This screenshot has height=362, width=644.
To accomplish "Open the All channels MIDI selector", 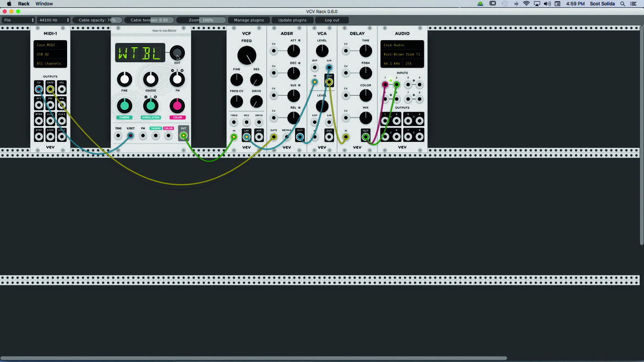I will click(50, 64).
